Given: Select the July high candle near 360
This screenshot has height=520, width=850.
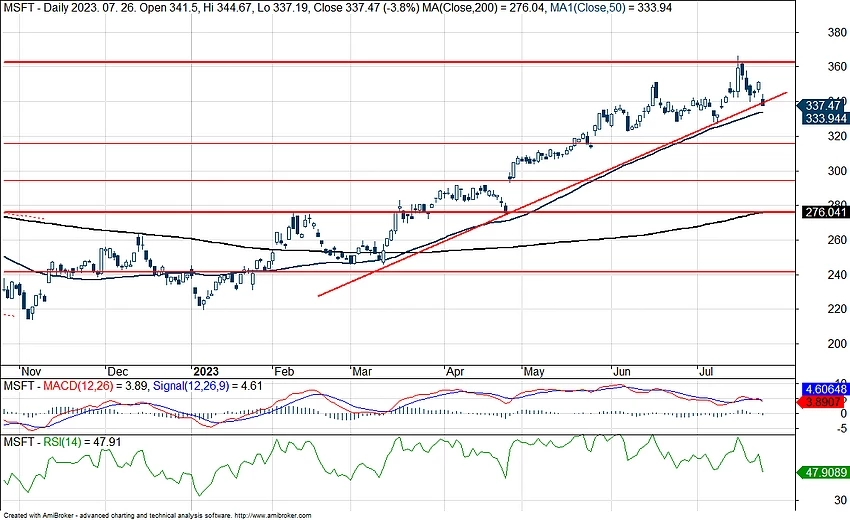Looking at the screenshot, I should coord(738,79).
